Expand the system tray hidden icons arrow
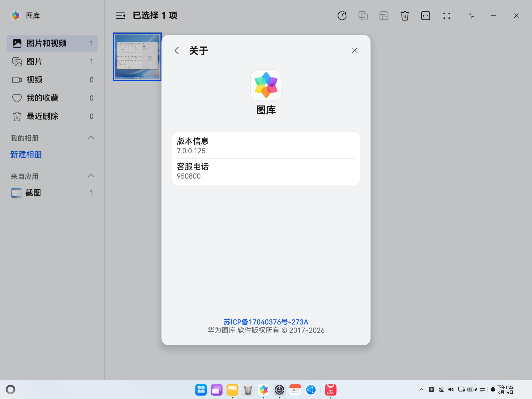Screen dimensions: 532x399 point(421,390)
